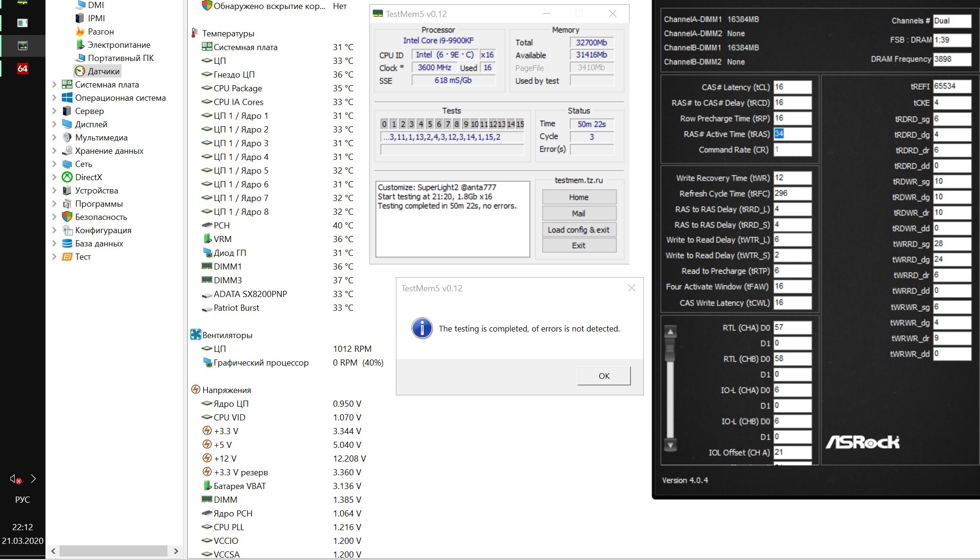Viewport: 980px width, 559px height.
Task: Click the tRAS value input field
Action: point(792,134)
